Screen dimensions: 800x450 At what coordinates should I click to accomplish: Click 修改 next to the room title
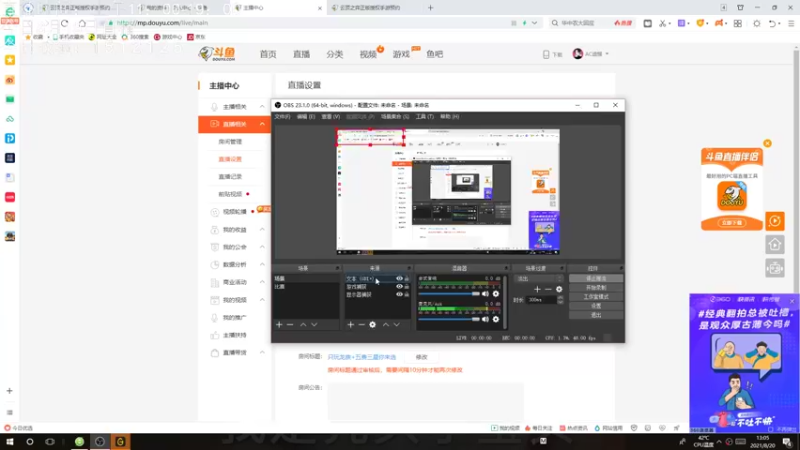pos(421,357)
